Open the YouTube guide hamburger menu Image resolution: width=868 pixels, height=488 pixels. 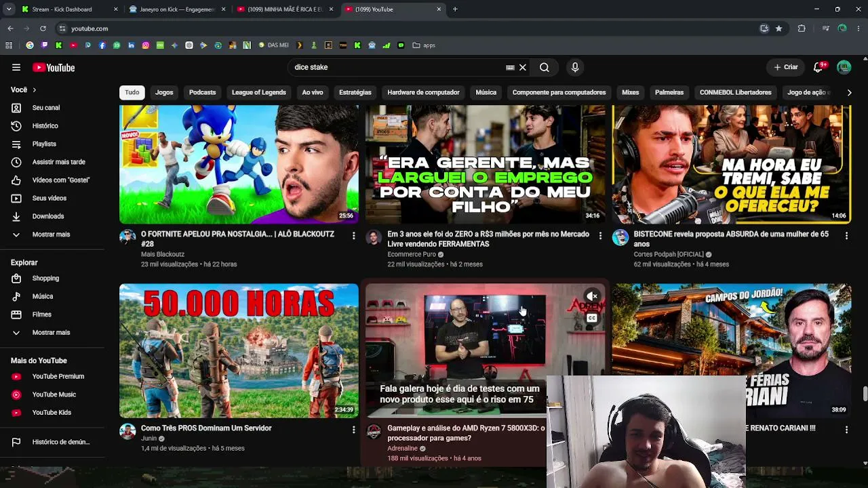click(16, 67)
